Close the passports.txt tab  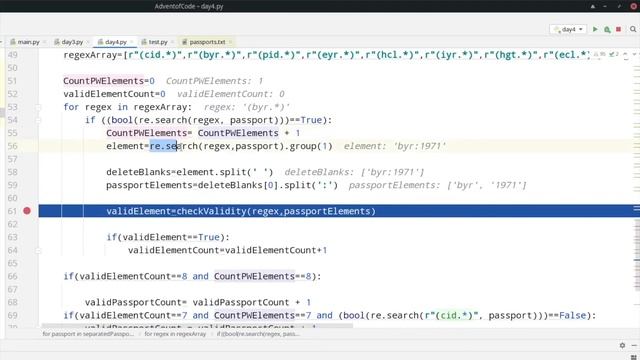230,42
